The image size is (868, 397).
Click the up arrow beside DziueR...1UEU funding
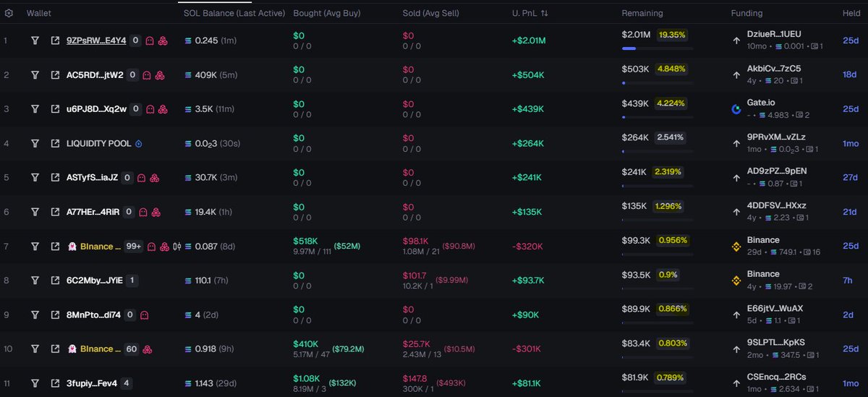(736, 41)
